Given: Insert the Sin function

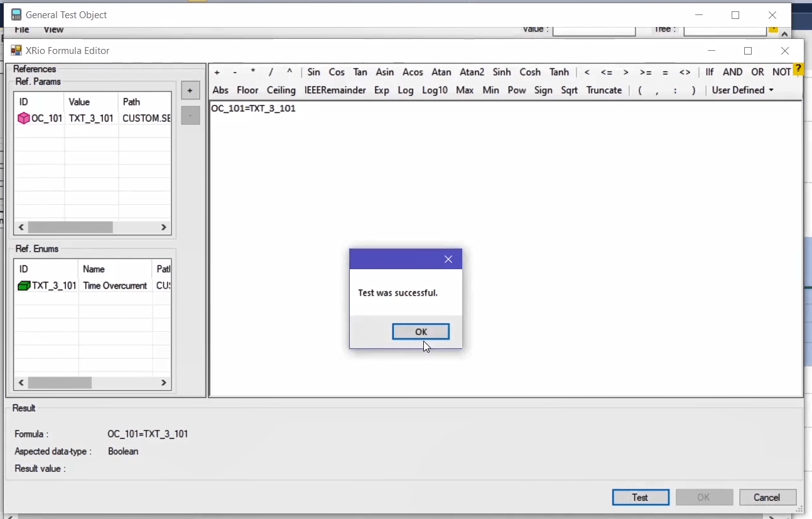Looking at the screenshot, I should [x=313, y=72].
